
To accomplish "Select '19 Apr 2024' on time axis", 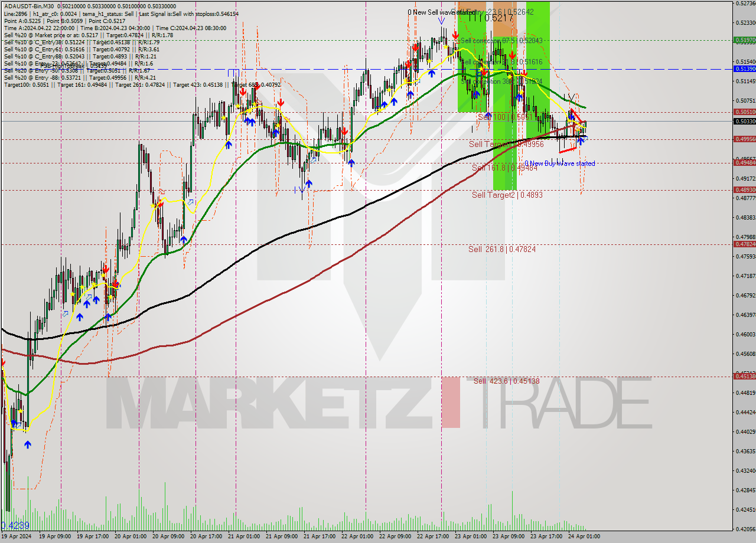I will pos(17,537).
